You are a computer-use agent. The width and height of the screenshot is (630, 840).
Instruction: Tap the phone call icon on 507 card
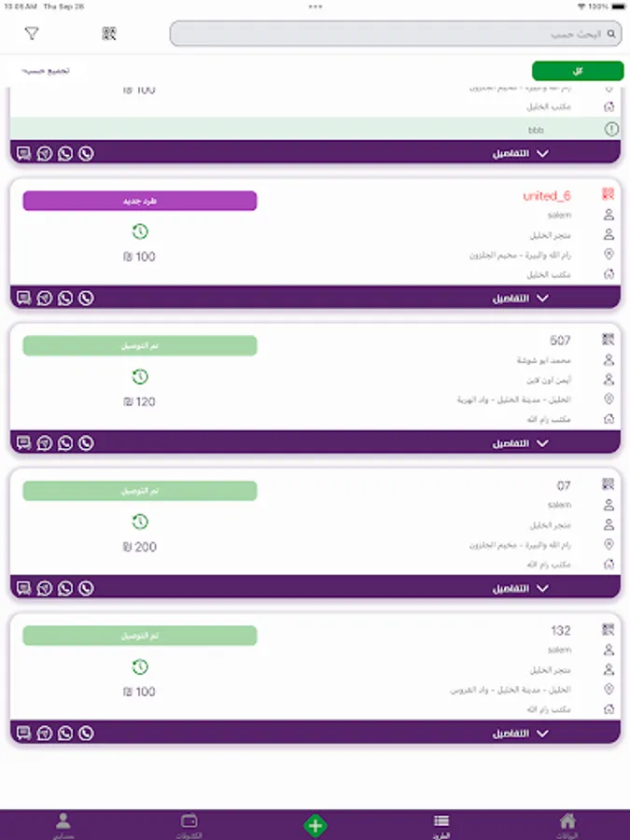(x=86, y=443)
